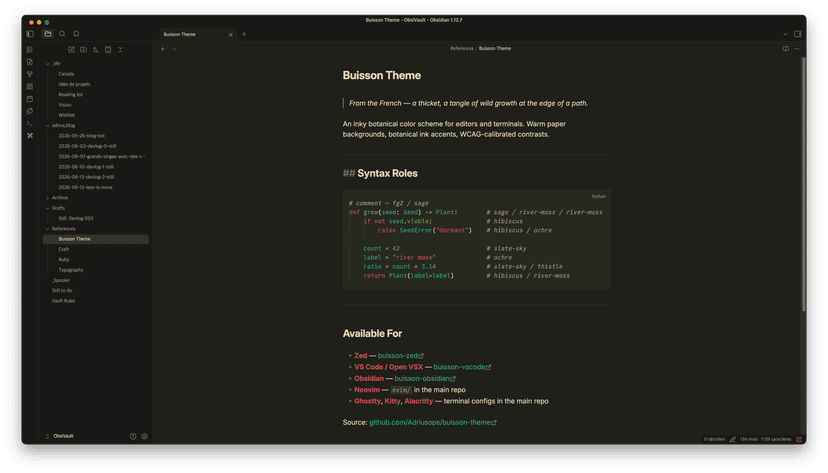
Task: Click the note's vertical scrollbar
Action: tap(804, 185)
